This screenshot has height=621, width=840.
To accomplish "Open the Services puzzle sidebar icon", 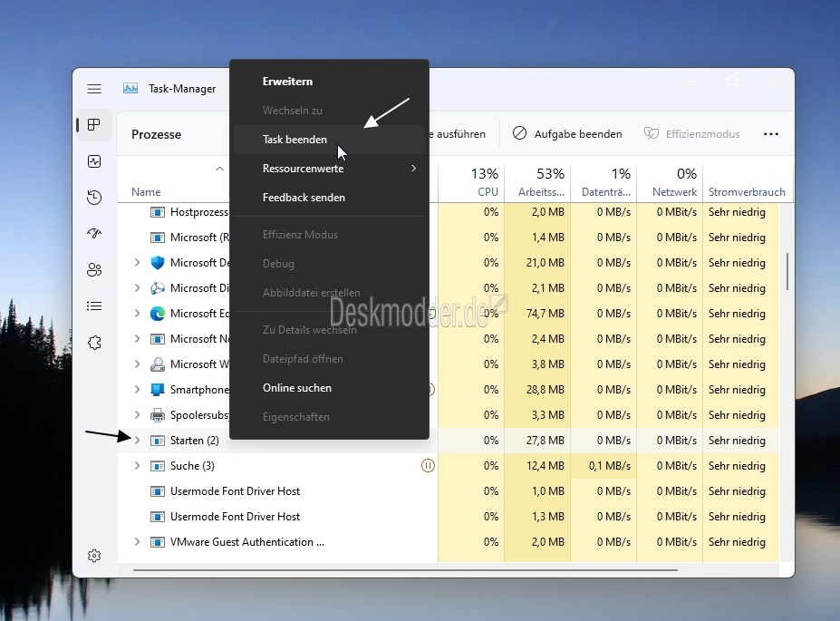I will coord(94,343).
